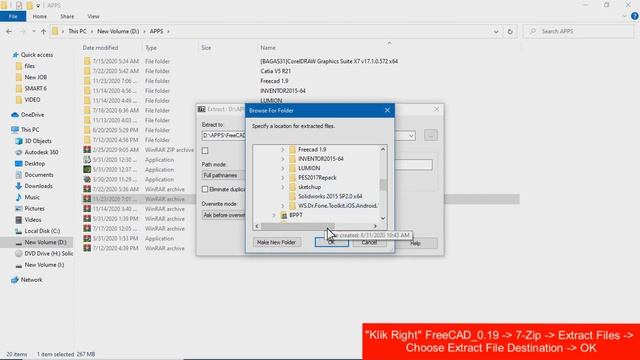Toggle the unlabeled checkbox under Extract to
The width and height of the screenshot is (640, 360).
coord(205,151)
